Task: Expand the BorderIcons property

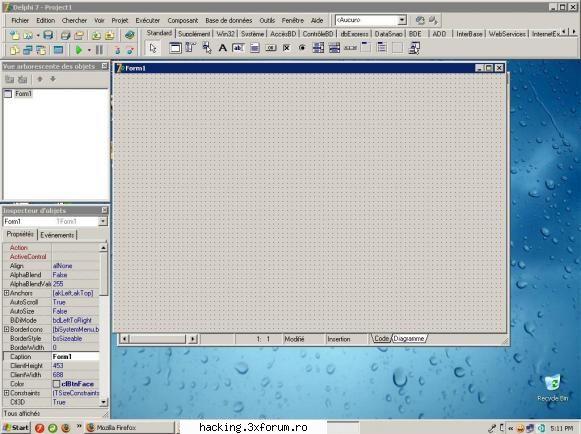Action: click(6, 329)
